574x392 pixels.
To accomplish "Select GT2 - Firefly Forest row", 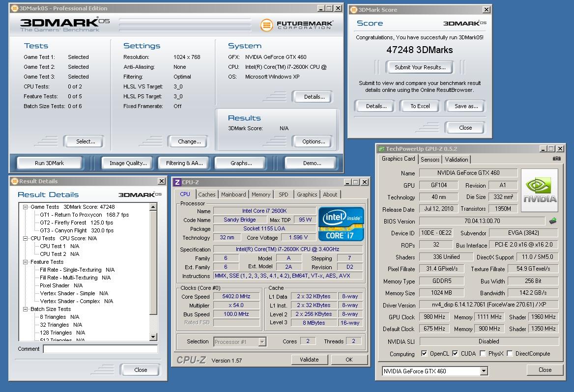I will click(x=77, y=223).
